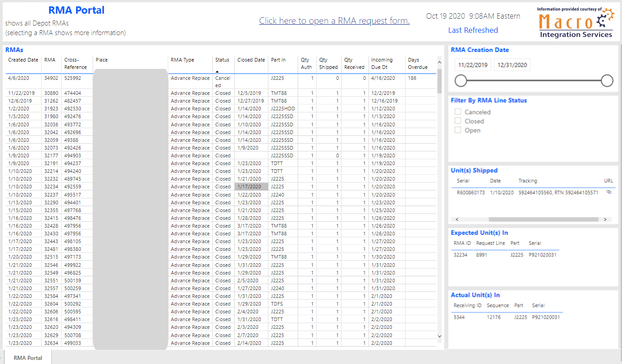
Task: Click the sort arrow under Status header
Action: click(x=217, y=72)
